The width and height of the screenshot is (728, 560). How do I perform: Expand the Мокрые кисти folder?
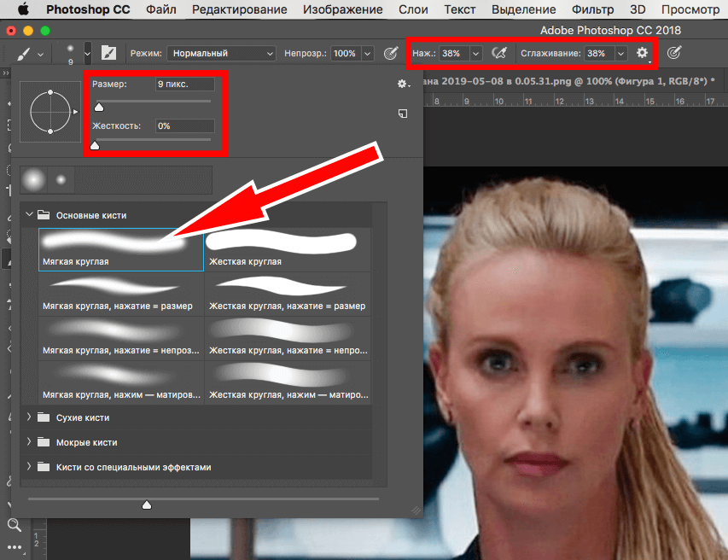tap(29, 442)
